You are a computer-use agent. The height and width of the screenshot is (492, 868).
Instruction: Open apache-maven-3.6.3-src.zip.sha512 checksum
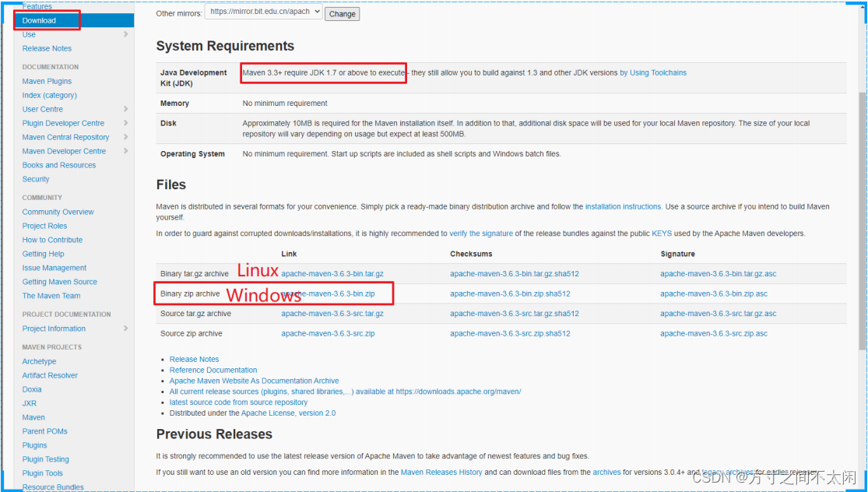click(x=510, y=333)
